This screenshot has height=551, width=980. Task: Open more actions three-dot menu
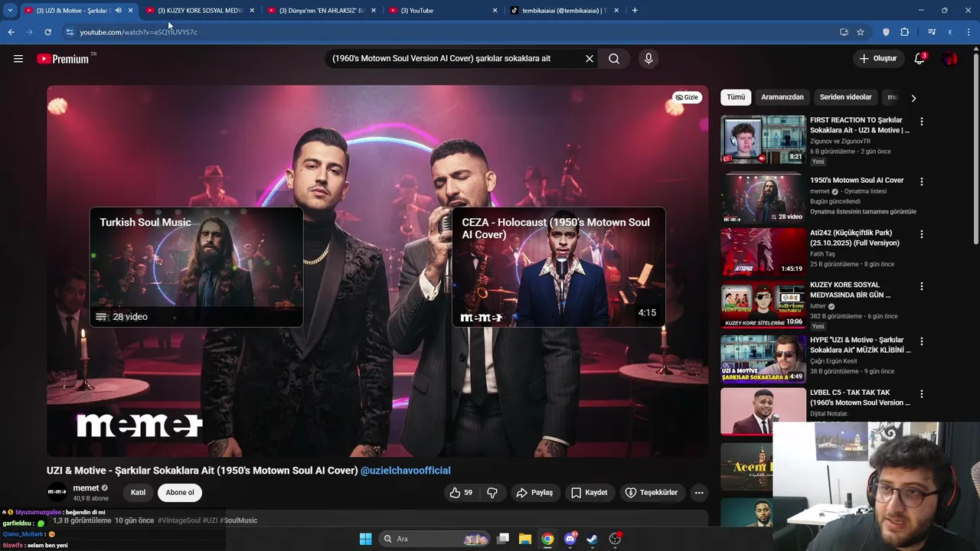(x=699, y=492)
